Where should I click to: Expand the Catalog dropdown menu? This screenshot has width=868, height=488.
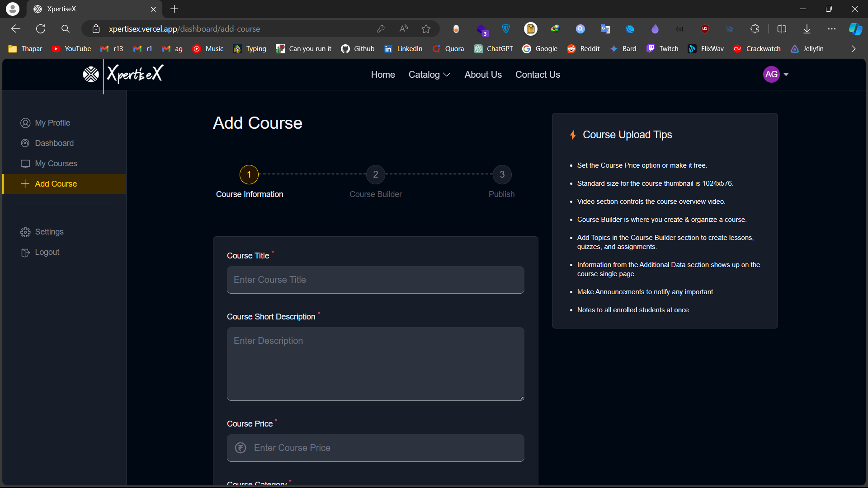(429, 75)
